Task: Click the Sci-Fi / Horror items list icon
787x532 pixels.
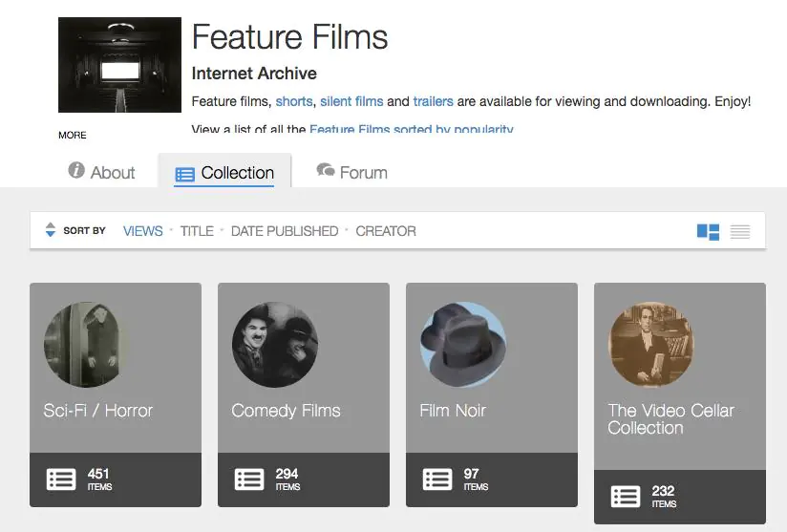Action: point(61,479)
